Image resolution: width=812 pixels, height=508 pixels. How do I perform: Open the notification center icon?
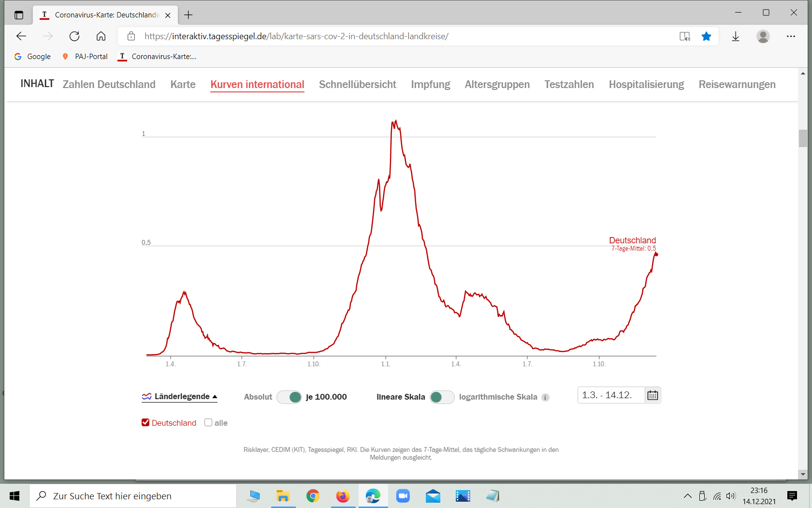click(x=792, y=496)
